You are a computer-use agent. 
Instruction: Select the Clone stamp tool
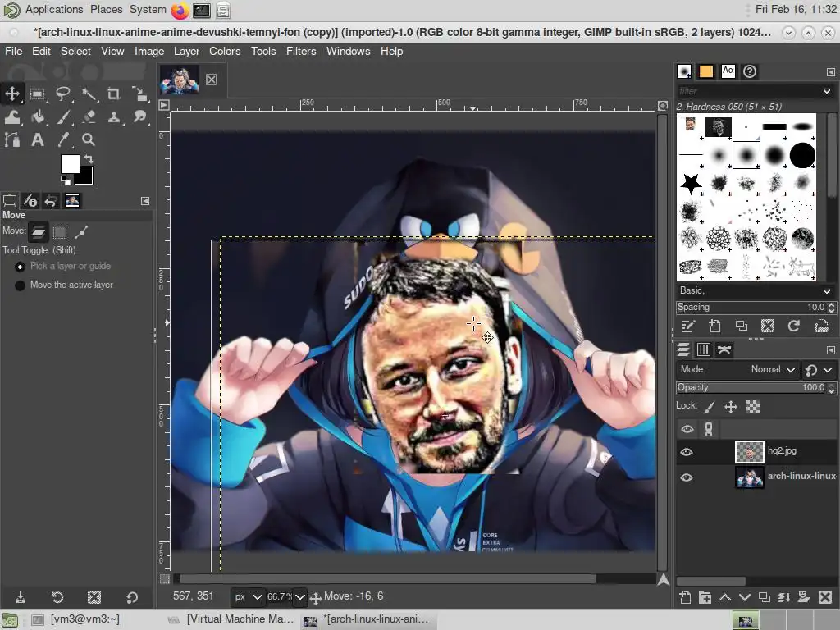114,116
